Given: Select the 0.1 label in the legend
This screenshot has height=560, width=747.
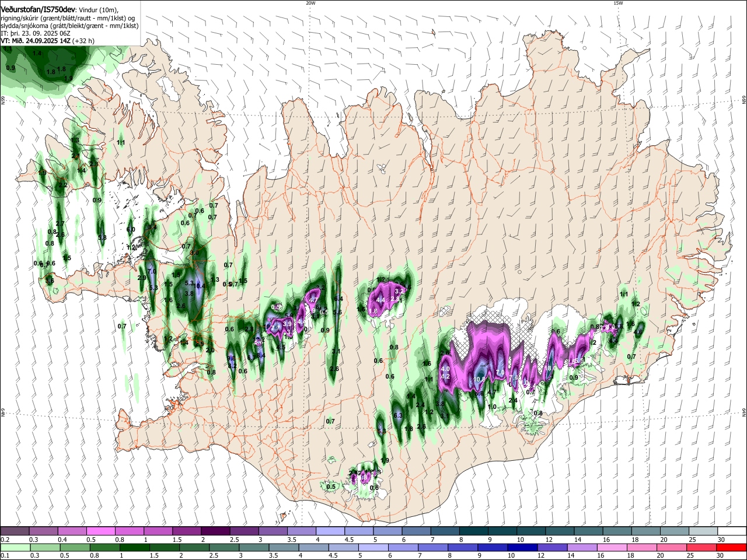Looking at the screenshot, I should point(5,556).
